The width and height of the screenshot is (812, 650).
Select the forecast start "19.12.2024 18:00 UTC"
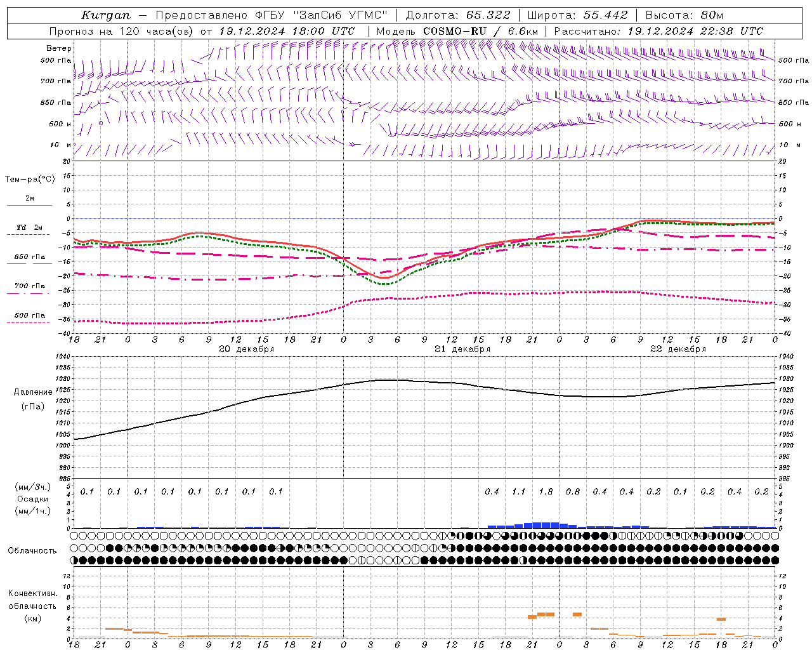coord(287,31)
